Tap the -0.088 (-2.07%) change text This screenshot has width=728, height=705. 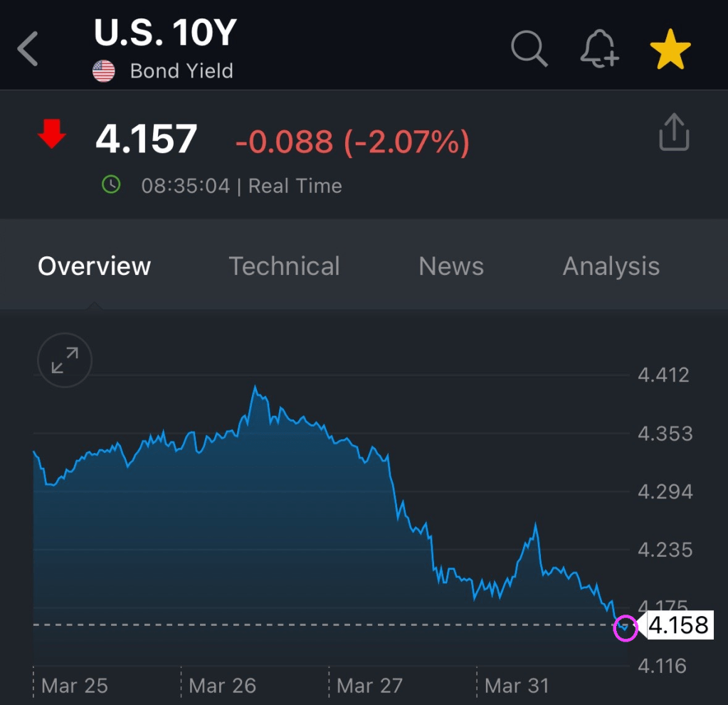coord(352,142)
